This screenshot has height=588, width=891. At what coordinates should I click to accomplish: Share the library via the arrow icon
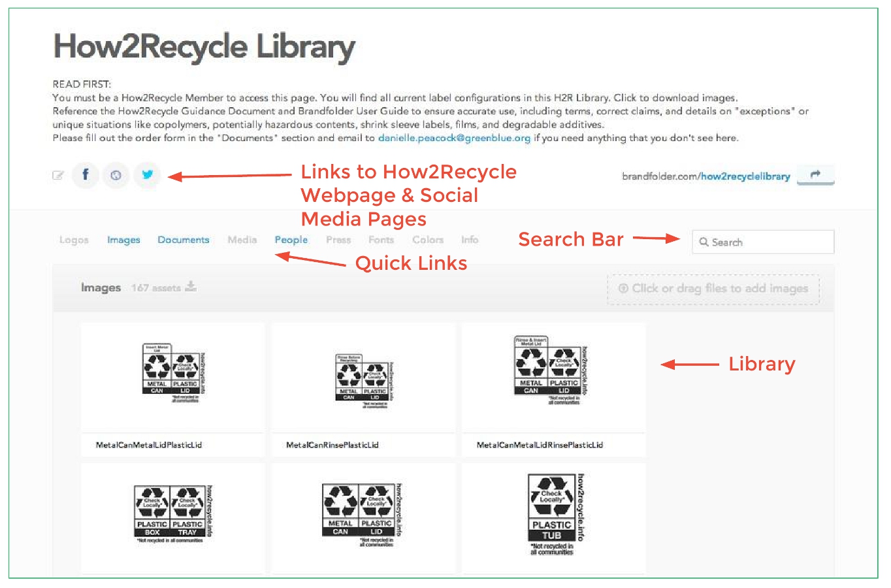pos(815,175)
